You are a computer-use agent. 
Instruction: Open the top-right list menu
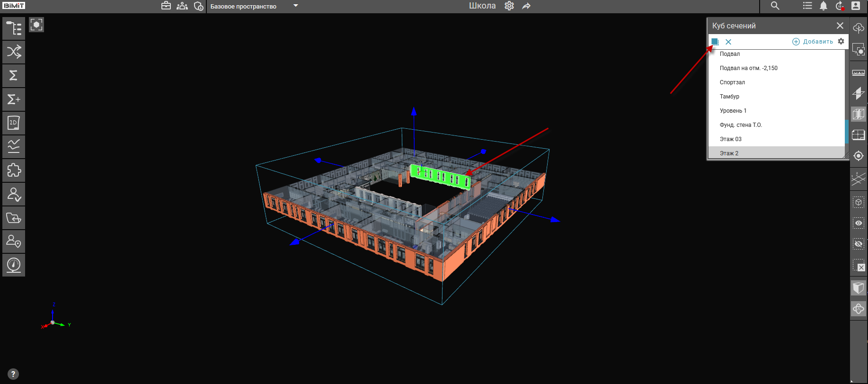pos(807,6)
